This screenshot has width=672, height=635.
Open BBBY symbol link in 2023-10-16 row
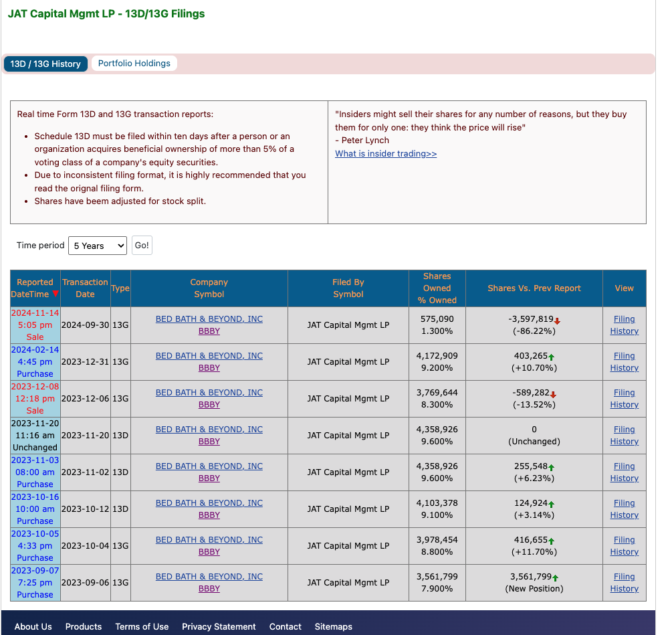tap(209, 515)
